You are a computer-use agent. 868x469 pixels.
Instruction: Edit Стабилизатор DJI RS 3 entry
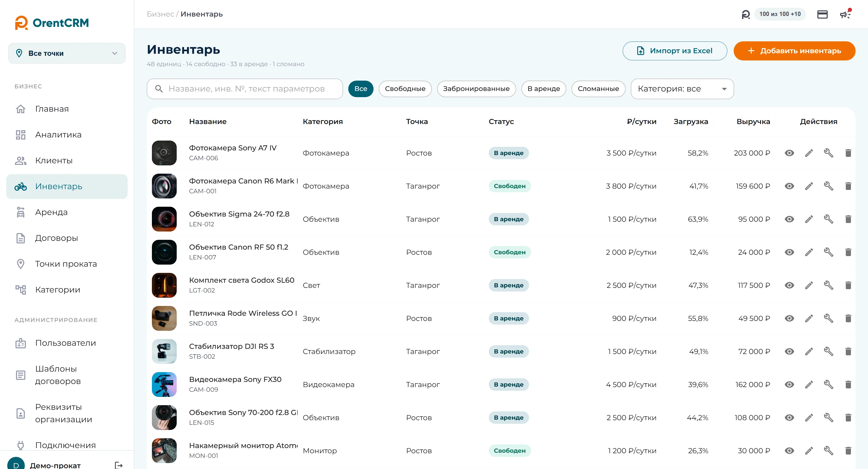[x=809, y=351]
